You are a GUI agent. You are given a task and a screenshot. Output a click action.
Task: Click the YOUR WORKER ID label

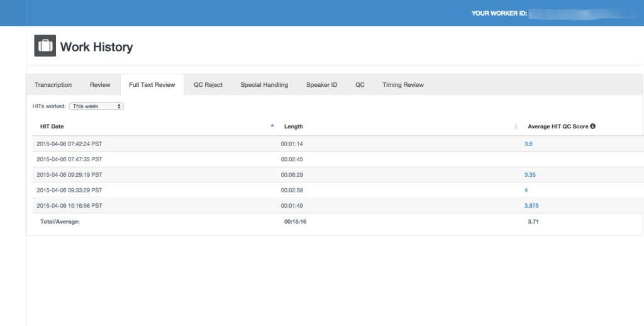pos(499,13)
